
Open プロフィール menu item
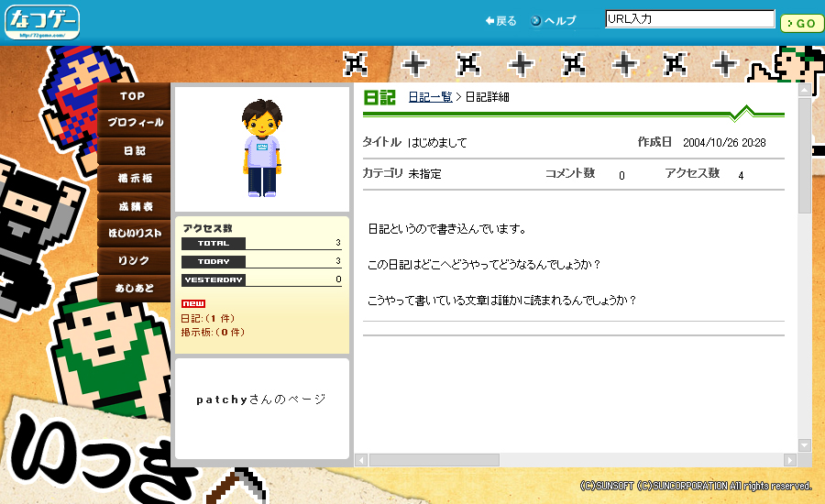tap(134, 123)
